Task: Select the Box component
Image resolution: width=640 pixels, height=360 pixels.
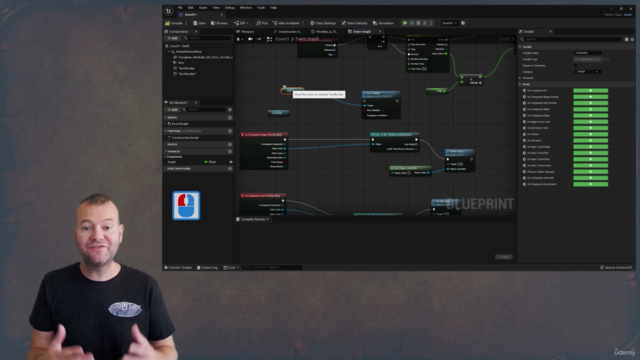Action: point(179,63)
